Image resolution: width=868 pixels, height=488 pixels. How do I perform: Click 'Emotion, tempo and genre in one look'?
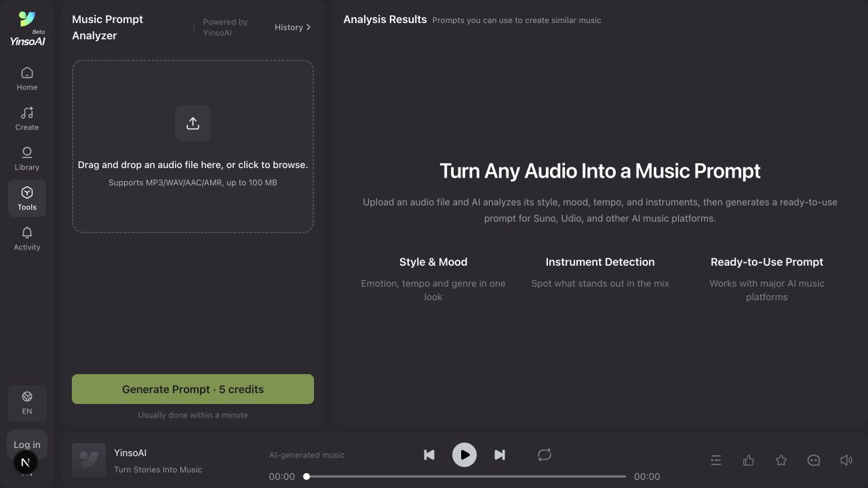(x=433, y=290)
